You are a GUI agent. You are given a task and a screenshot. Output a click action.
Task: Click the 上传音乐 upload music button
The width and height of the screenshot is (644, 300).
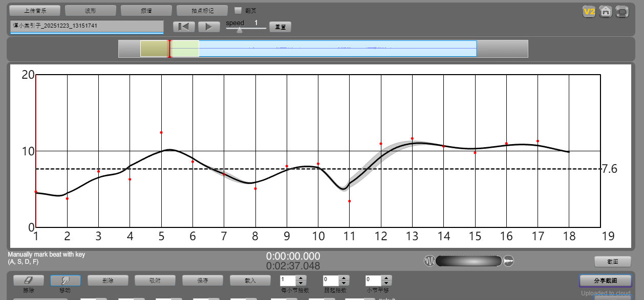tap(35, 11)
